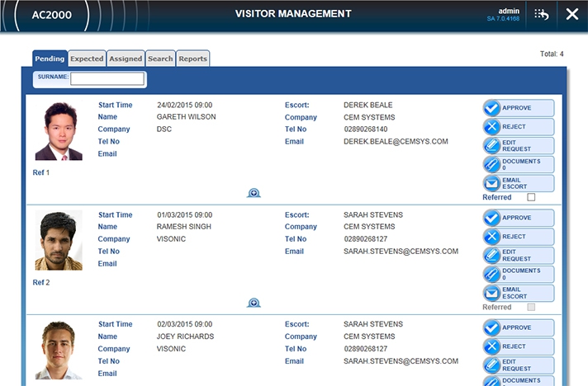
Task: Tick Referred checkbox for Ramesh Singh
Action: (531, 307)
